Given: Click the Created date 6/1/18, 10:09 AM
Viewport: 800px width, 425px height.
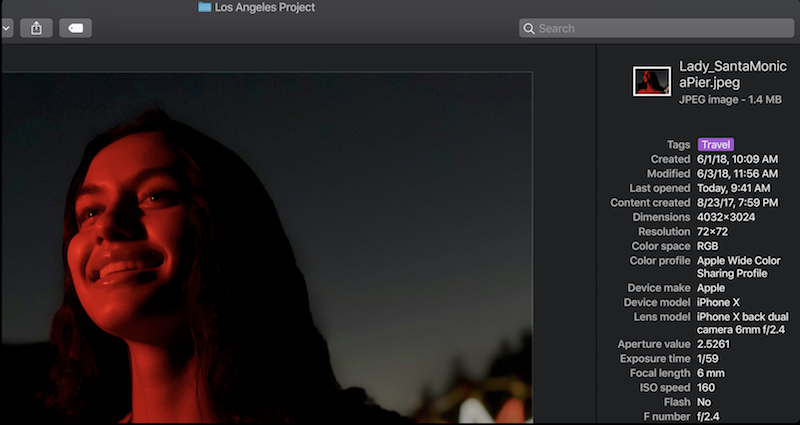Looking at the screenshot, I should click(736, 159).
